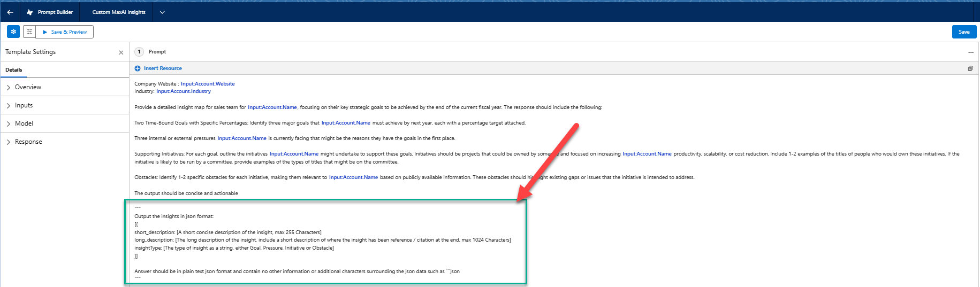Screen dimensions: 980x287
Task: Click the back arrow icon
Action: pyautogui.click(x=10, y=12)
